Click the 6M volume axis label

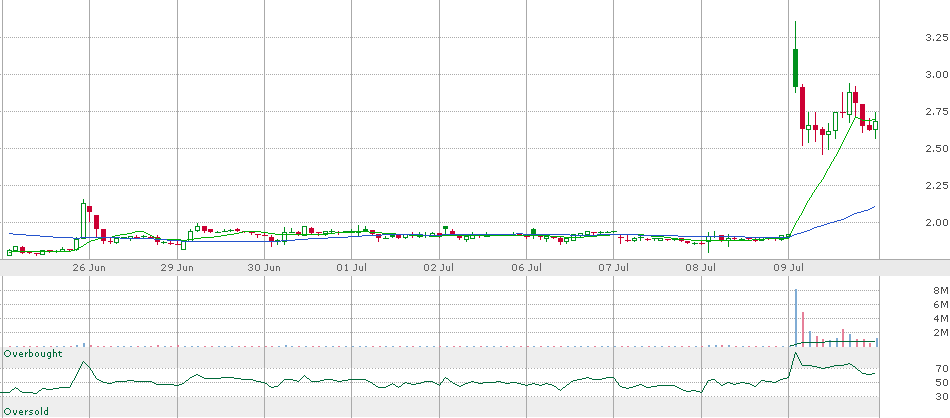[x=940, y=304]
